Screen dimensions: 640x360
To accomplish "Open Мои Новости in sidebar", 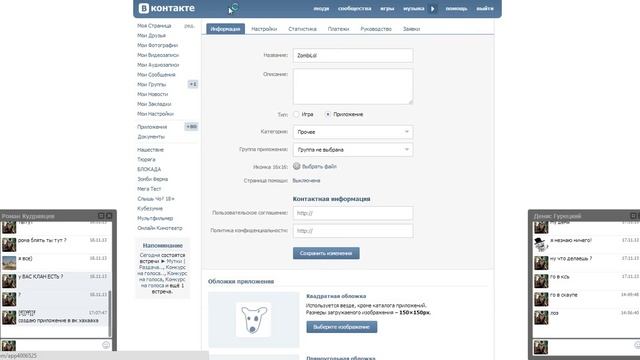I will coord(153,94).
